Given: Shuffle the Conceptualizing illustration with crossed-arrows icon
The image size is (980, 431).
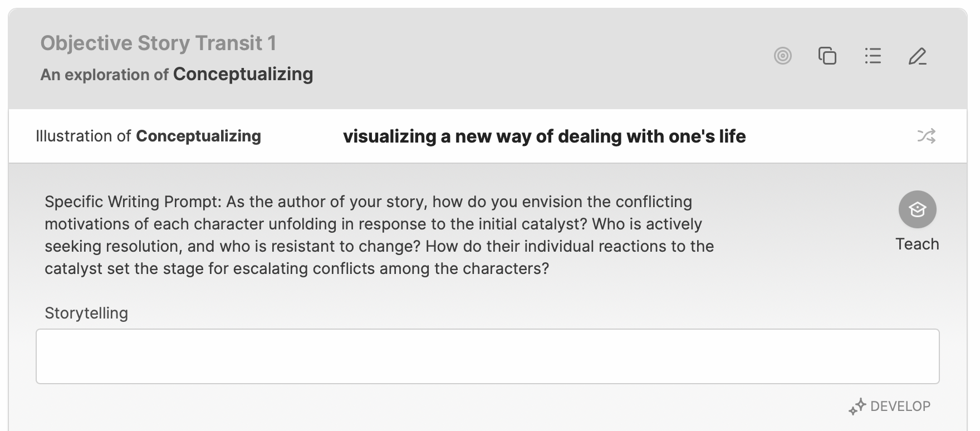Looking at the screenshot, I should (927, 136).
